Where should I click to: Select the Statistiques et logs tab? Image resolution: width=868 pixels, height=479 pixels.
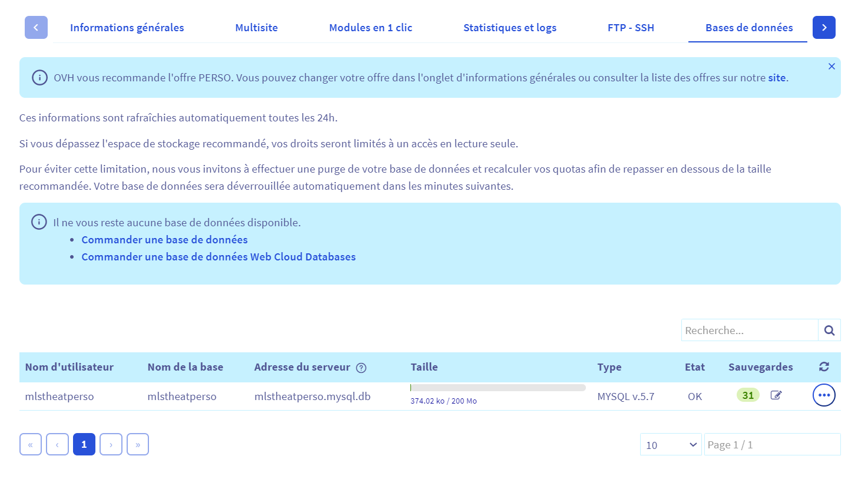509,28
